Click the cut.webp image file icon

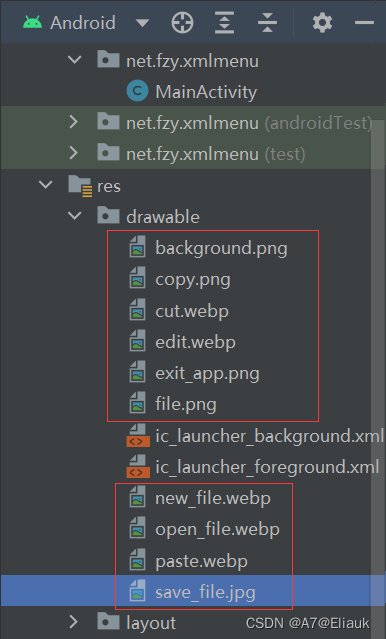(x=137, y=309)
